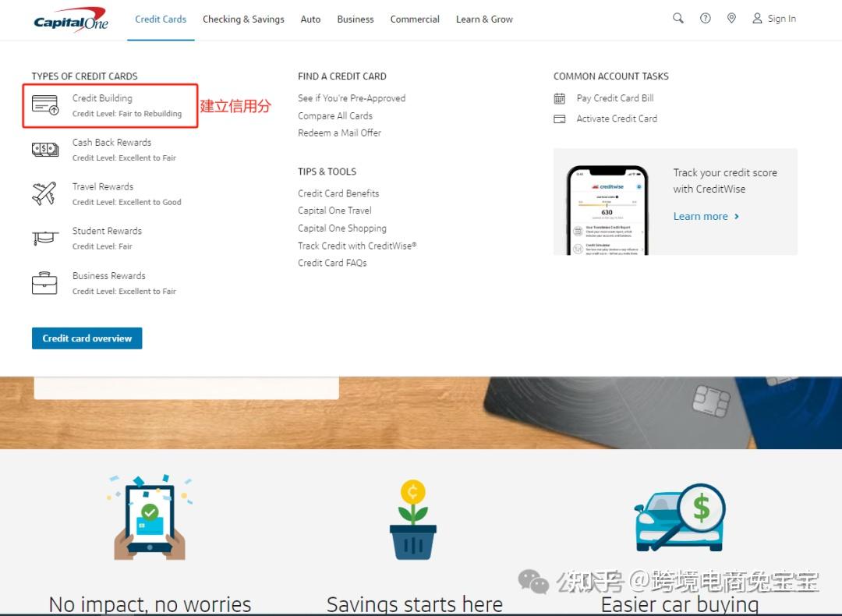
Task: Click the Credit Building card icon
Action: click(x=44, y=104)
